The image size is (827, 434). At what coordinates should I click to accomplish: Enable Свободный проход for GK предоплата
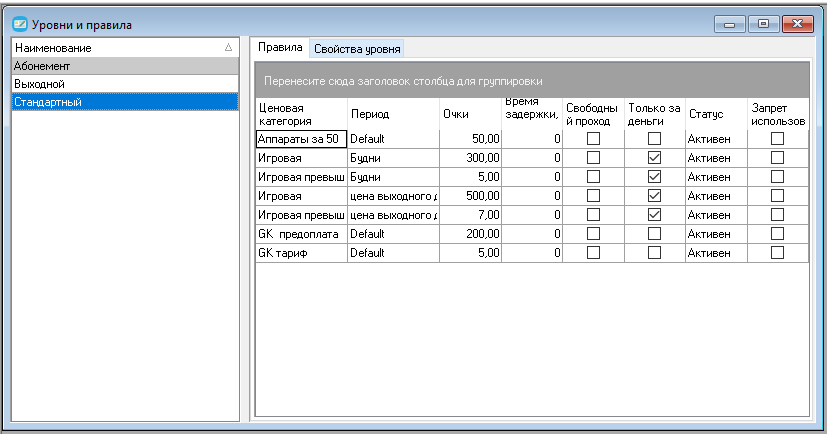click(593, 234)
